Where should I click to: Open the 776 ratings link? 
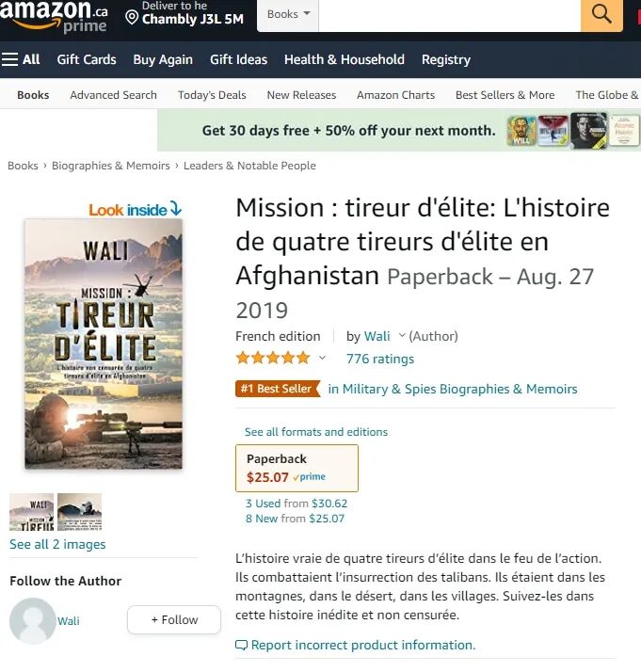(x=380, y=359)
